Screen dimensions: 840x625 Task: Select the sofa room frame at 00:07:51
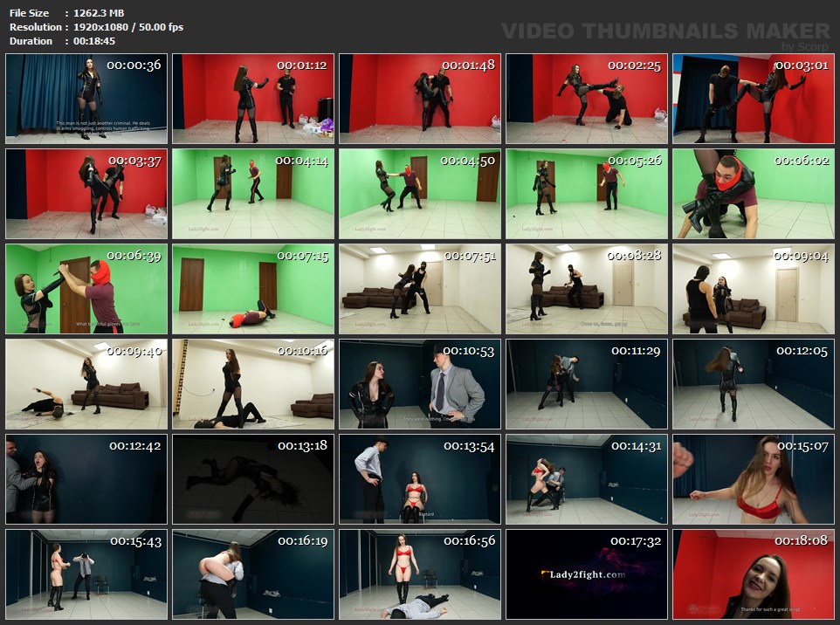(x=419, y=288)
